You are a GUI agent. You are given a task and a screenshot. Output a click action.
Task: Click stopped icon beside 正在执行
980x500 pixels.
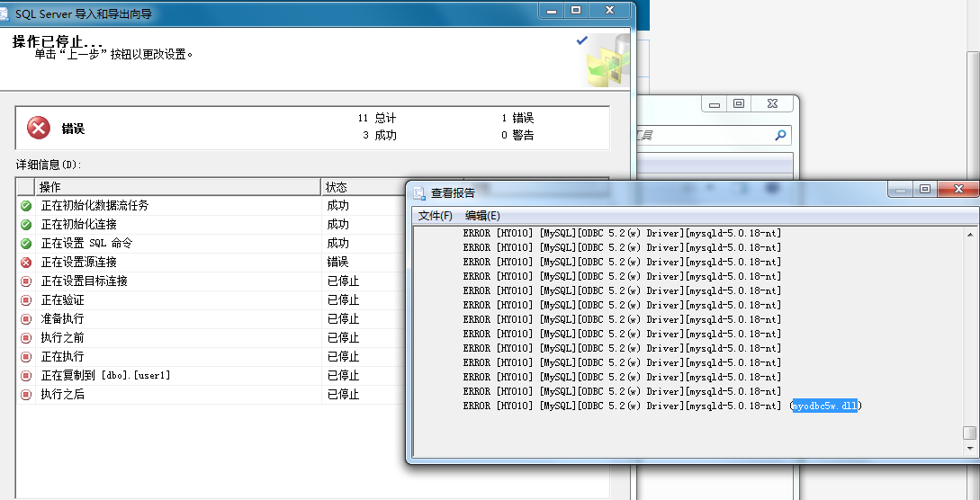(25, 357)
